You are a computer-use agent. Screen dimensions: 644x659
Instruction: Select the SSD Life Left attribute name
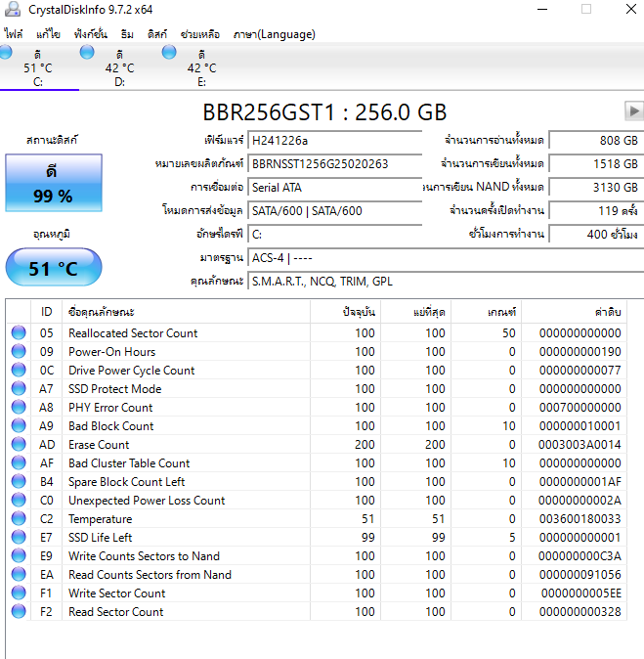pyautogui.click(x=100, y=538)
